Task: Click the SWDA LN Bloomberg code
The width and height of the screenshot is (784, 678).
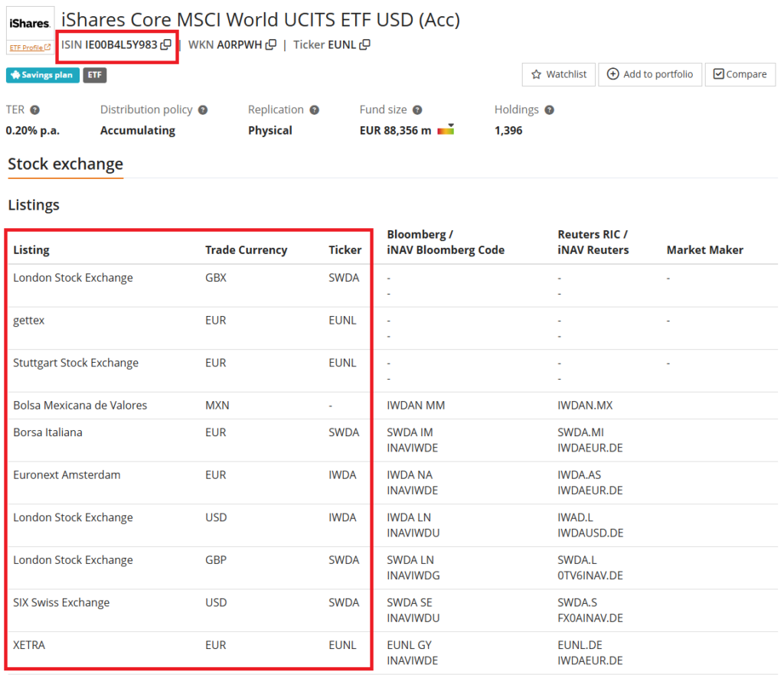Action: [410, 560]
